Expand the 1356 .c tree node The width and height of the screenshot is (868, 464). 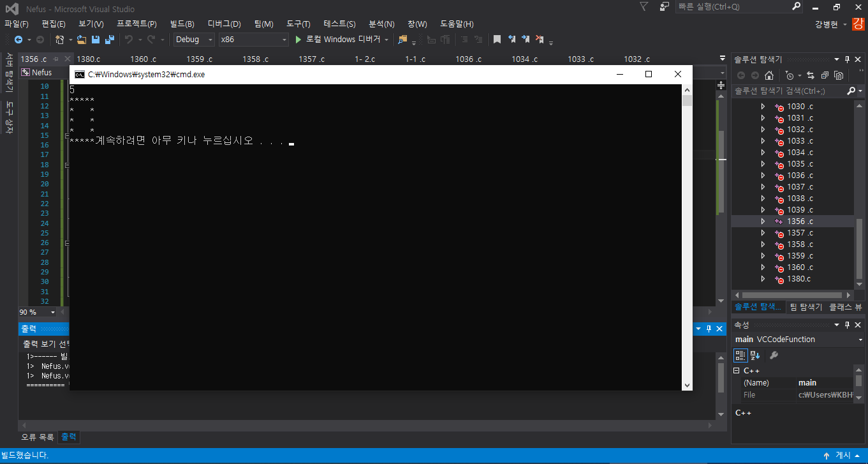click(762, 221)
